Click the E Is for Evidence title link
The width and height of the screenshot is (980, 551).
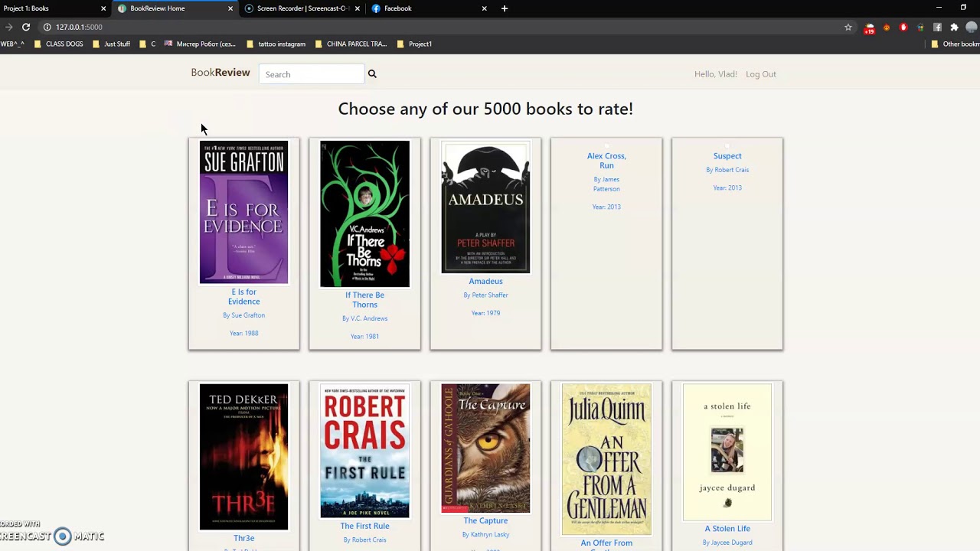(x=244, y=297)
